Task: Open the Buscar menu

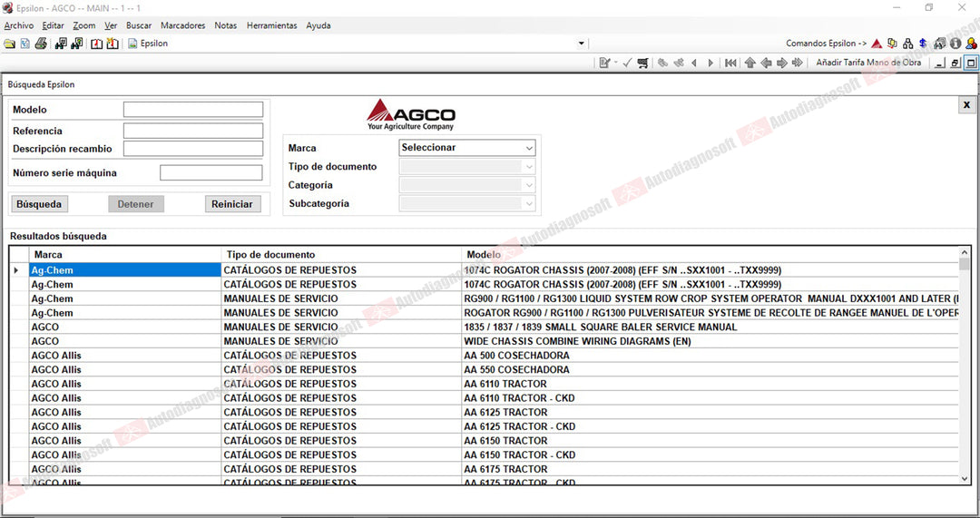Action: pyautogui.click(x=139, y=25)
